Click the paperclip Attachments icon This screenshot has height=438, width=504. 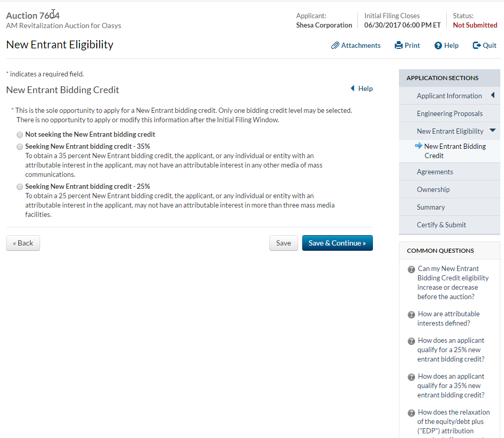tap(335, 45)
